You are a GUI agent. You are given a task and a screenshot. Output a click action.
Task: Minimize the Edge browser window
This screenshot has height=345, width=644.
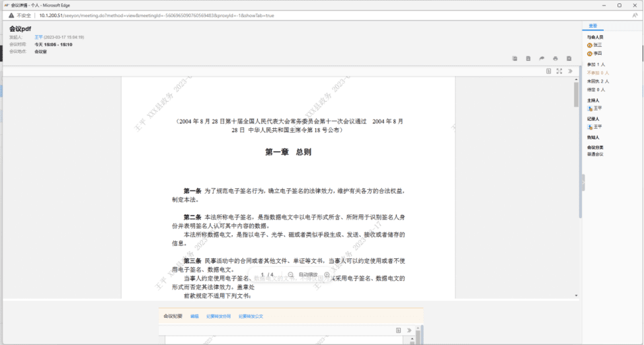tap(604, 5)
